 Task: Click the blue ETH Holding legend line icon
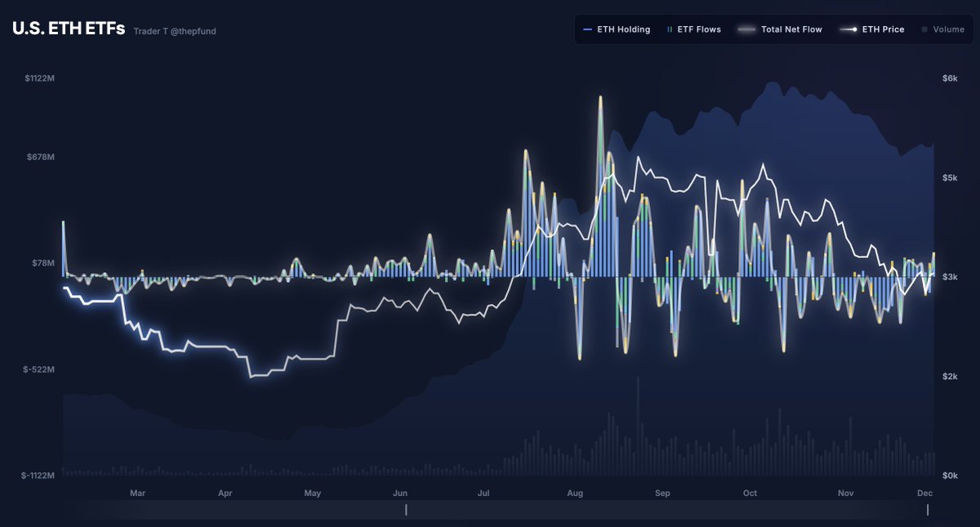tap(589, 29)
